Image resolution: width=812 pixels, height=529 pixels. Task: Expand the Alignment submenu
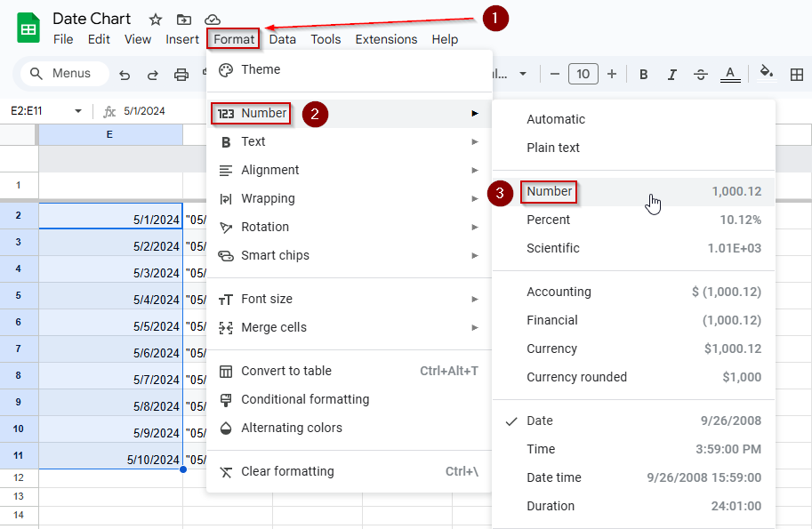(x=350, y=171)
